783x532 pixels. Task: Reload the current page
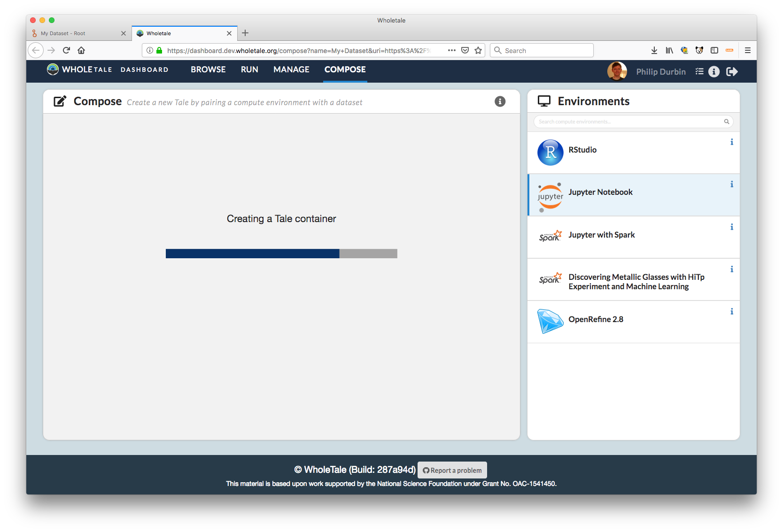66,50
